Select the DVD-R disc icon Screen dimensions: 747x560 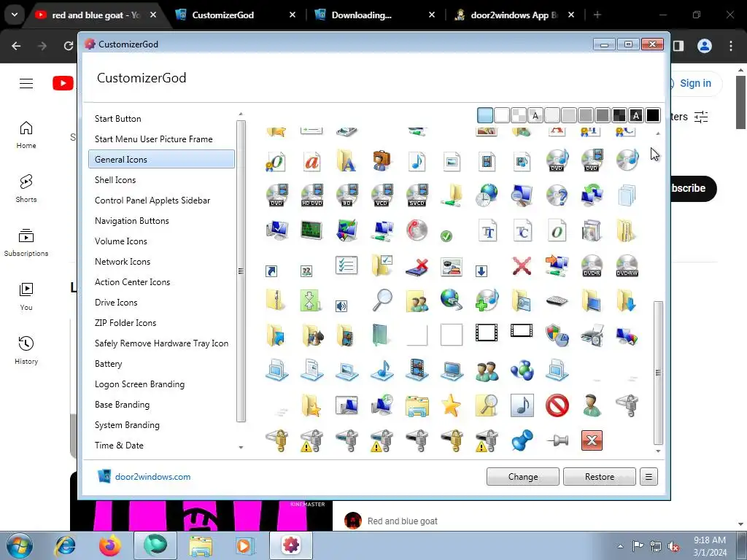click(592, 265)
